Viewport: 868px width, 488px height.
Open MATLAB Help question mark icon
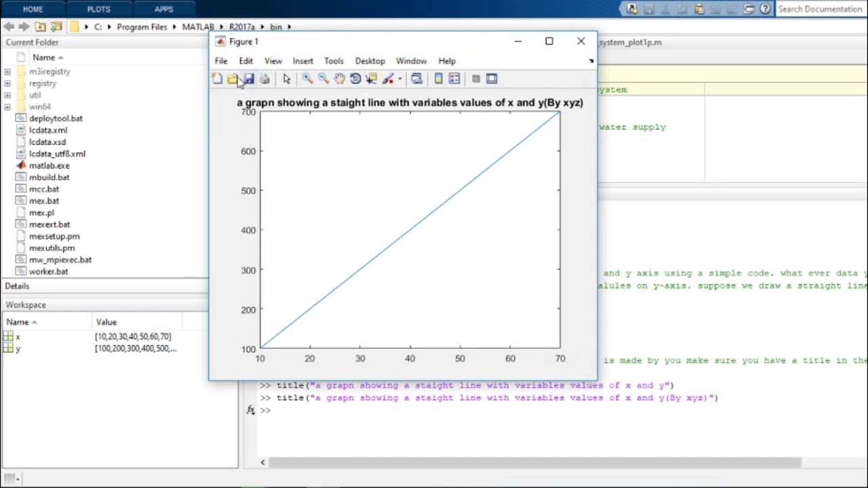[x=766, y=9]
